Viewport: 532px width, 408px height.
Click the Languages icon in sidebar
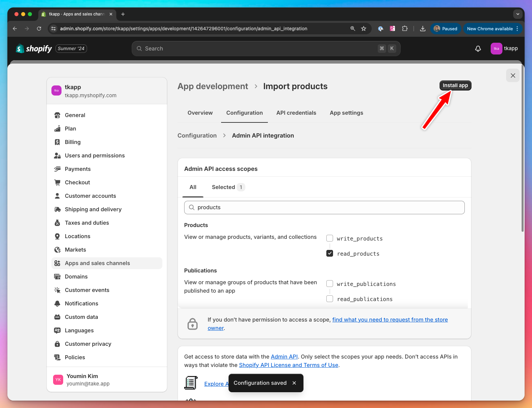[57, 330]
